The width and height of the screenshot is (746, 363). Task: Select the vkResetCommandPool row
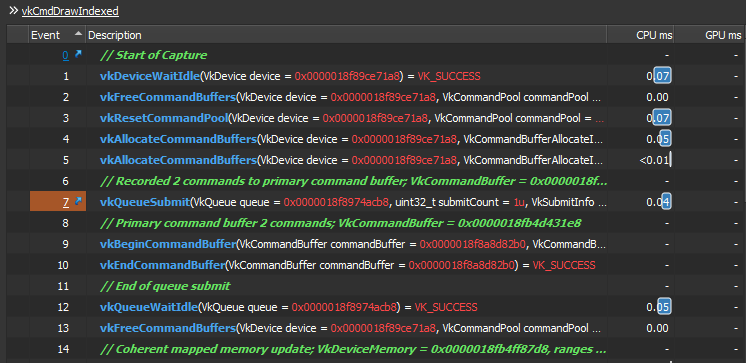[376, 118]
